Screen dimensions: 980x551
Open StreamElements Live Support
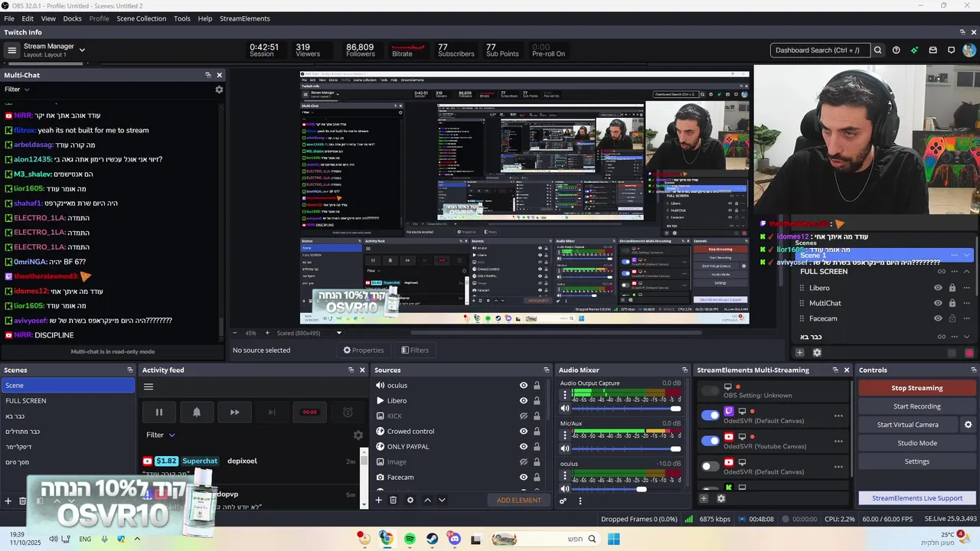916,498
